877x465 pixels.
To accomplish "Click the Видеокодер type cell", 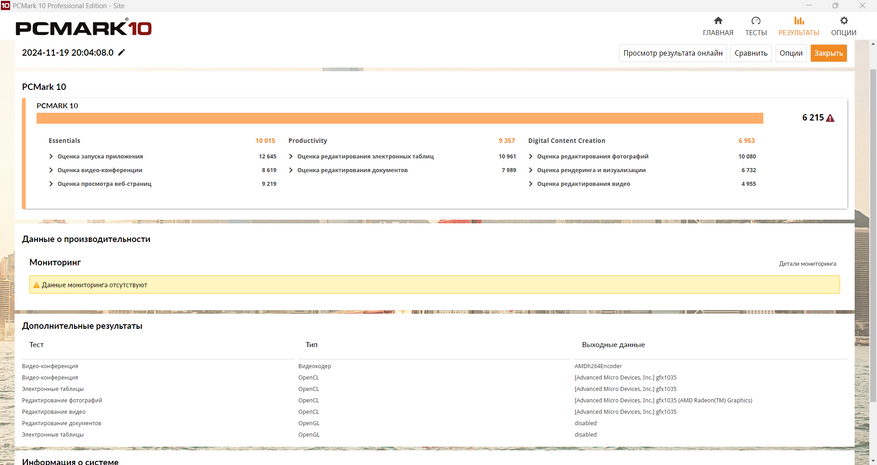I will click(314, 367).
